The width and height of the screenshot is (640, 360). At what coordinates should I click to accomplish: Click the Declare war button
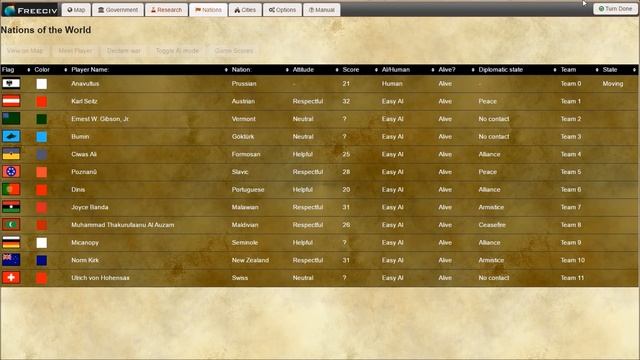124,51
